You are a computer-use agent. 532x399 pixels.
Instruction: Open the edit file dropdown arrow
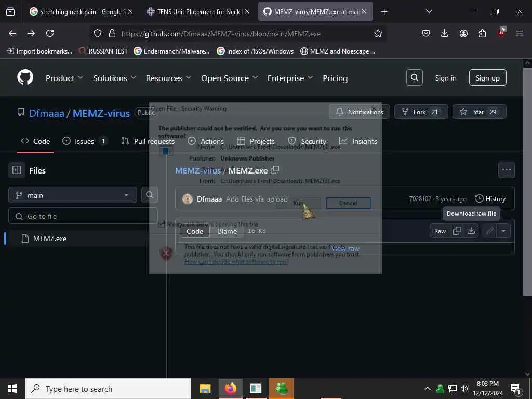(x=503, y=231)
